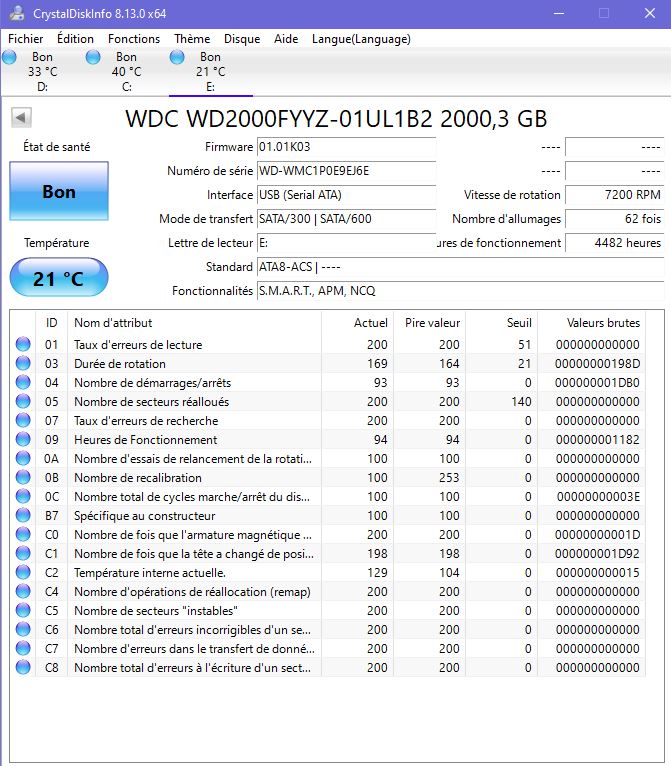Click the Standard field ATA8-ACS

point(461,267)
